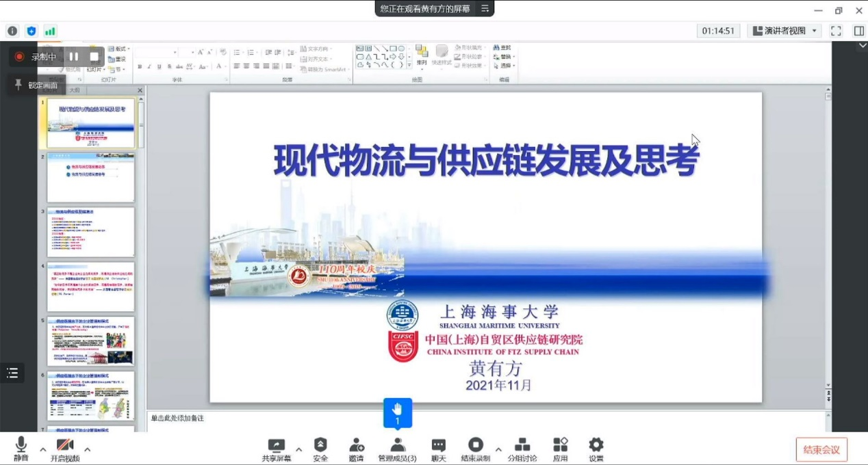The image size is (868, 465).
Task: Open 选择 select menu in editing group
Action: (x=504, y=66)
